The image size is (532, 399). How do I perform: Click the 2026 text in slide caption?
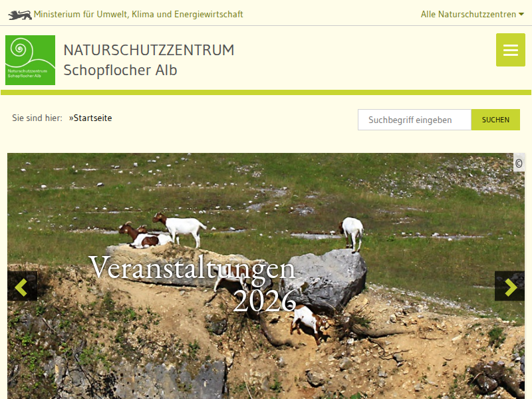point(264,301)
